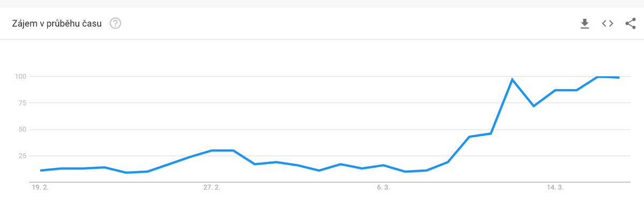Click the 50 axis label
The image size is (644, 207).
23,129
